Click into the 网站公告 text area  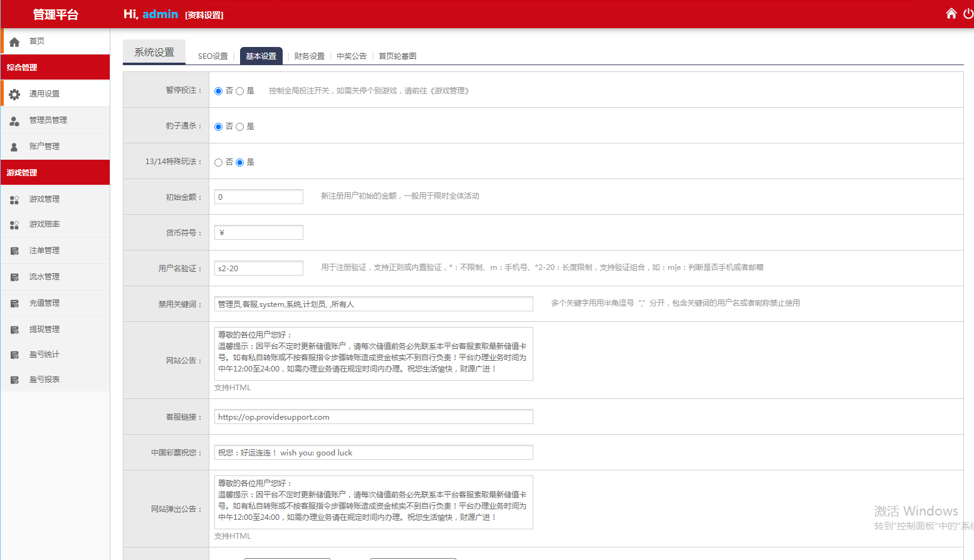click(374, 354)
